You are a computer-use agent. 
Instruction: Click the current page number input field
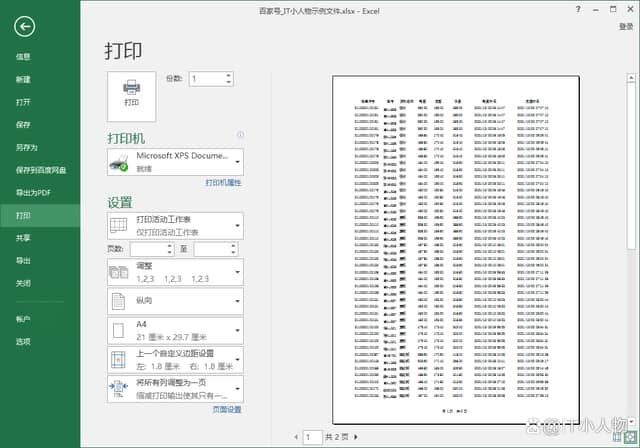312,437
